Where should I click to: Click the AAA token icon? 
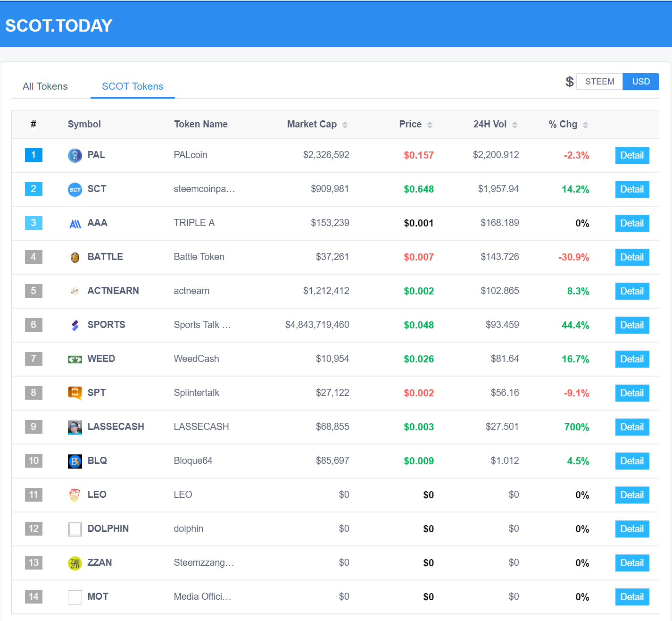pos(75,223)
